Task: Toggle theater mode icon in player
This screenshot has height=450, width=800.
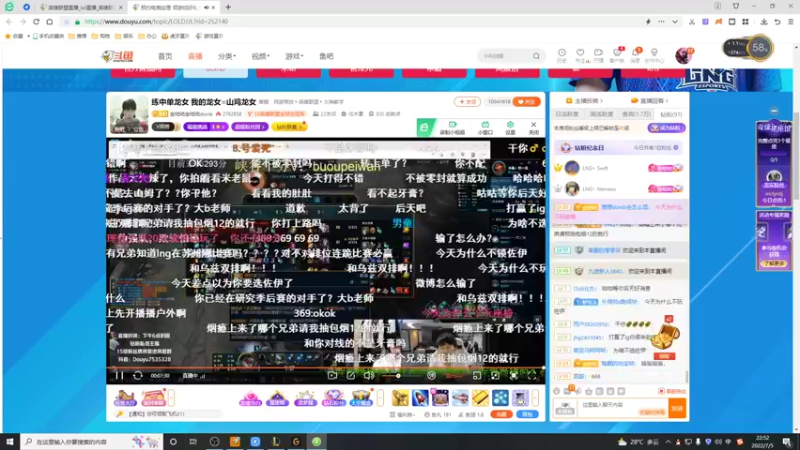Action: (x=495, y=376)
